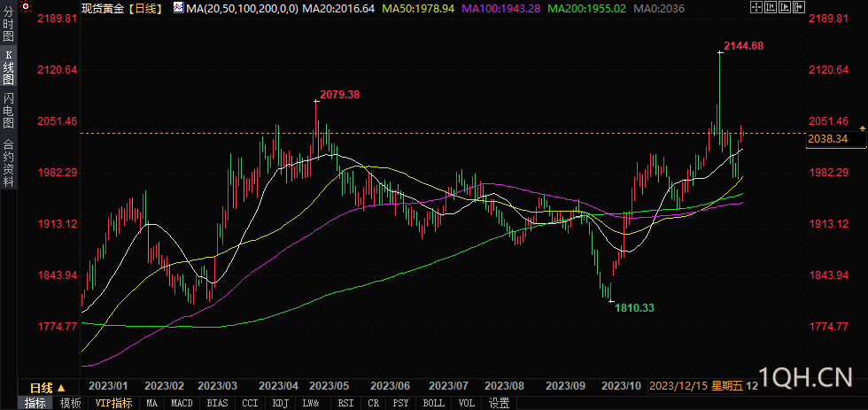Open the 日线 period selector
The width and height of the screenshot is (868, 410).
48,387
